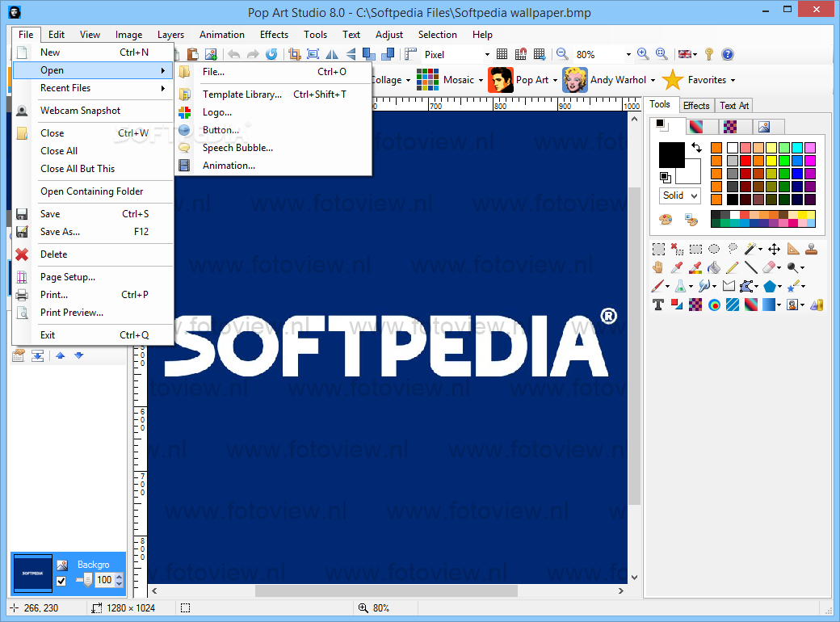The height and width of the screenshot is (622, 840).
Task: Select the Move tool
Action: click(774, 249)
